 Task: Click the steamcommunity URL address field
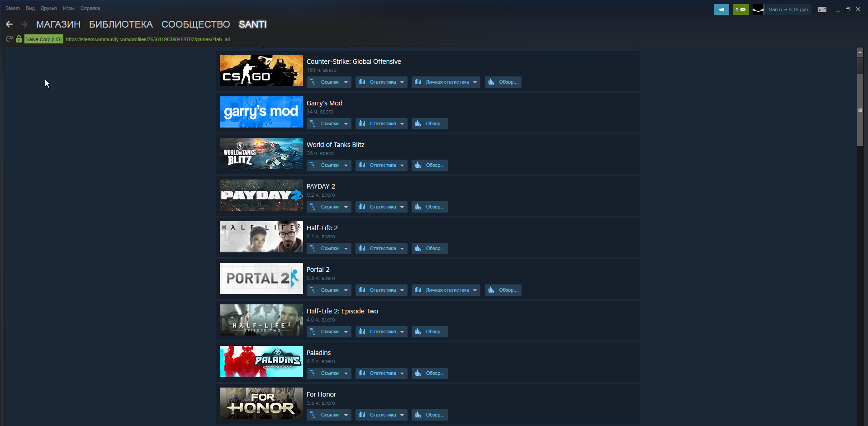tap(148, 39)
